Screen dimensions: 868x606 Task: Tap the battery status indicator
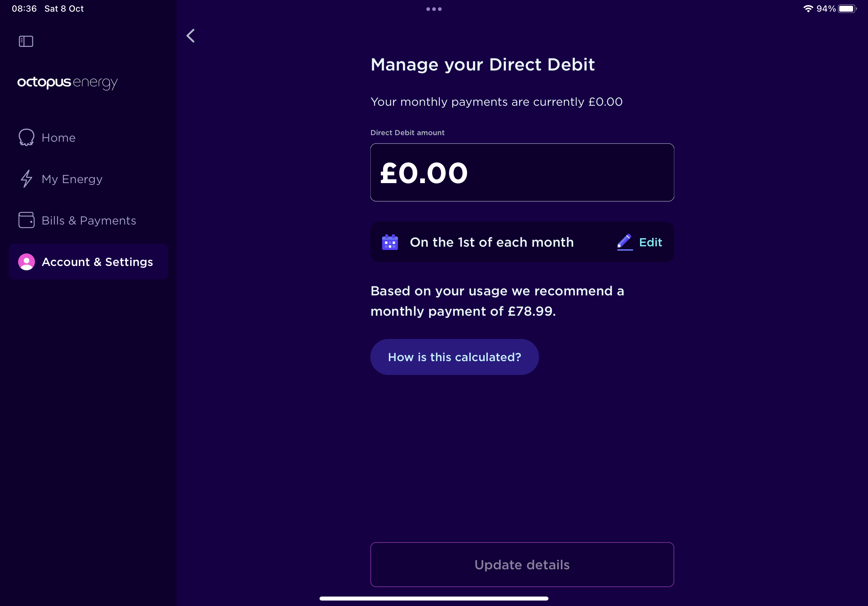(847, 9)
